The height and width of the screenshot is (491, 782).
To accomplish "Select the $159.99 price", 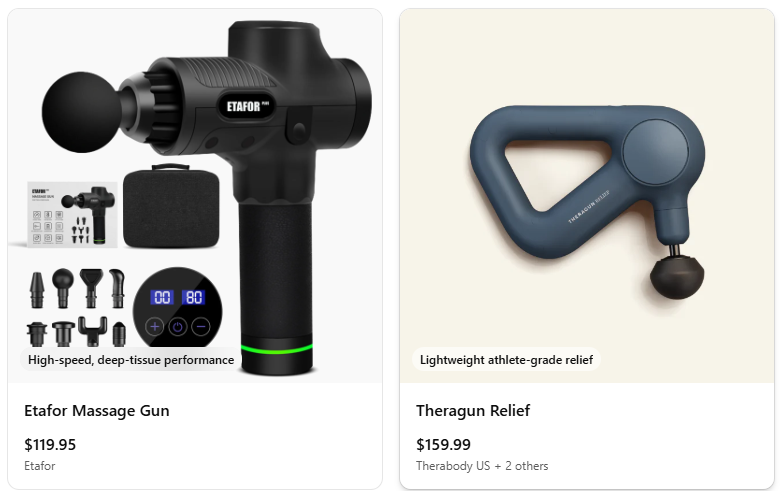I will point(443,444).
